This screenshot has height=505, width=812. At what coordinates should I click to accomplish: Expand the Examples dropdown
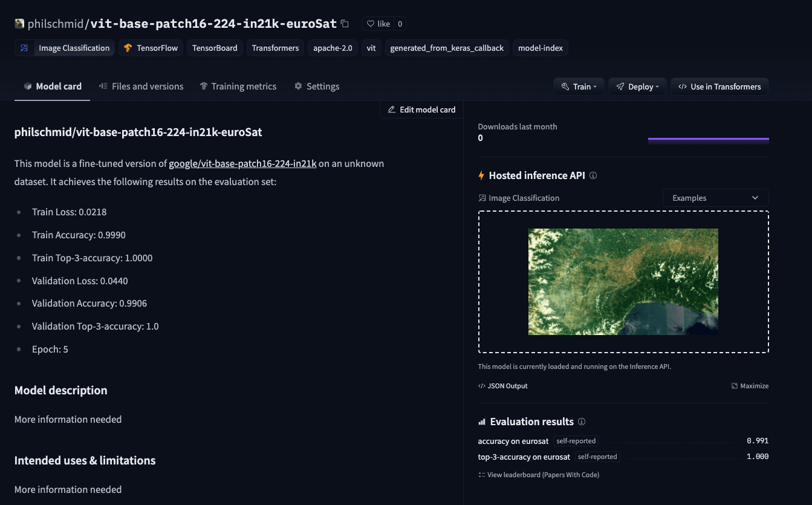coord(716,198)
